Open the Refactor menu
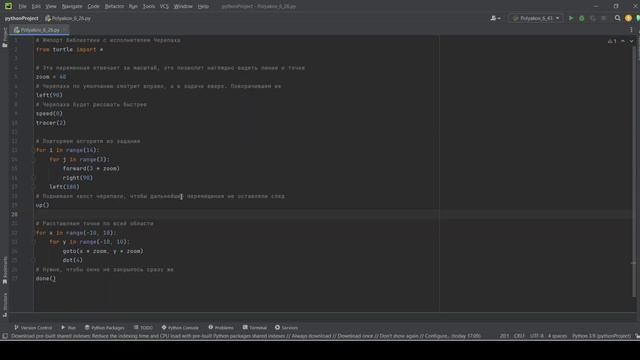The image size is (640, 360). pyautogui.click(x=114, y=6)
